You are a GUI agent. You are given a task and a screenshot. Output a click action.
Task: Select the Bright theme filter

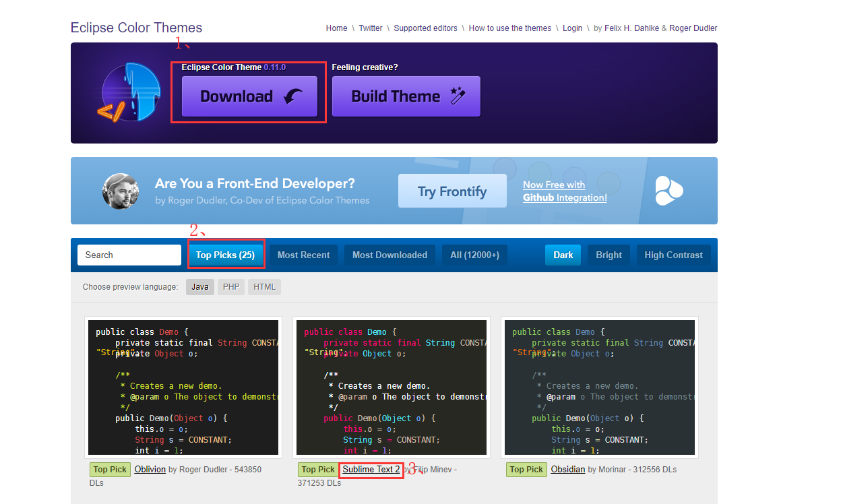click(609, 255)
